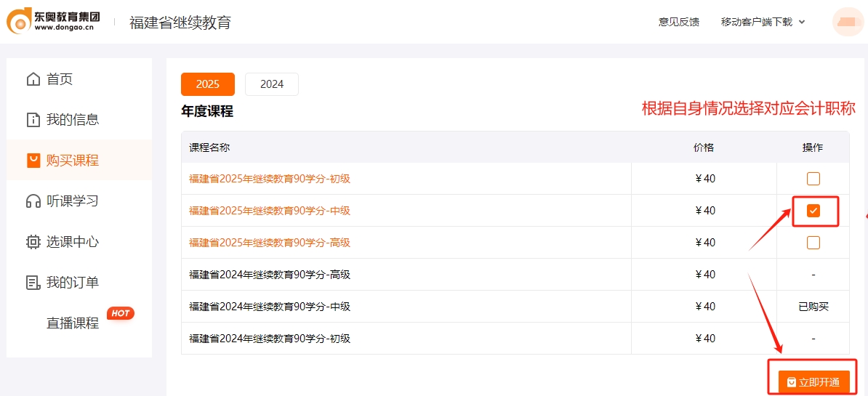The width and height of the screenshot is (868, 396).
Task: Check the 2025 初级 course checkbox
Action: point(813,179)
